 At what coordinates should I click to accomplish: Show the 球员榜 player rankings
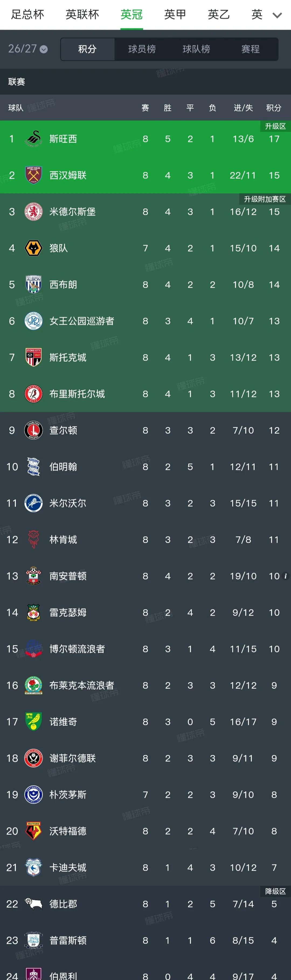pos(142,49)
